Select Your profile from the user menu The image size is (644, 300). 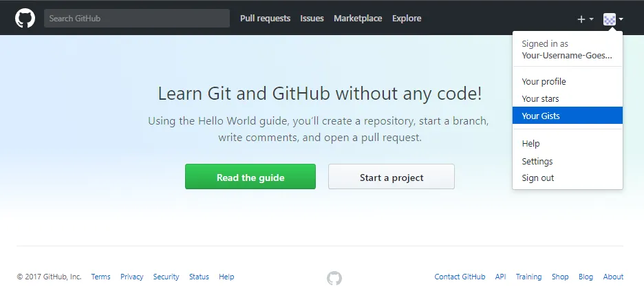tap(568, 81)
